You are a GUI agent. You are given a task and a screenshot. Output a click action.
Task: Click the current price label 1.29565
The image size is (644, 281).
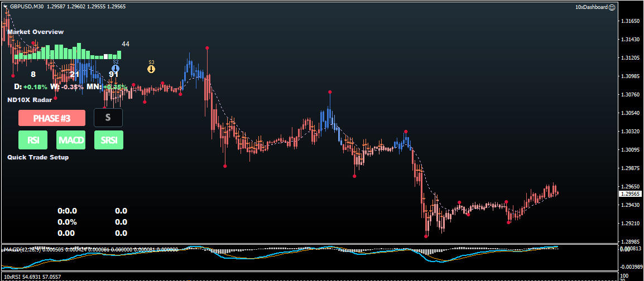click(x=631, y=193)
